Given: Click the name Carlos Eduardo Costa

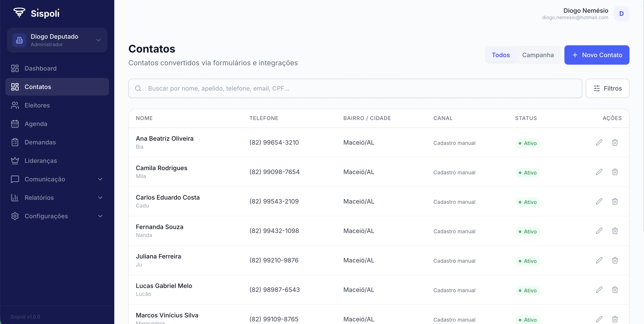Looking at the screenshot, I should (168, 198).
